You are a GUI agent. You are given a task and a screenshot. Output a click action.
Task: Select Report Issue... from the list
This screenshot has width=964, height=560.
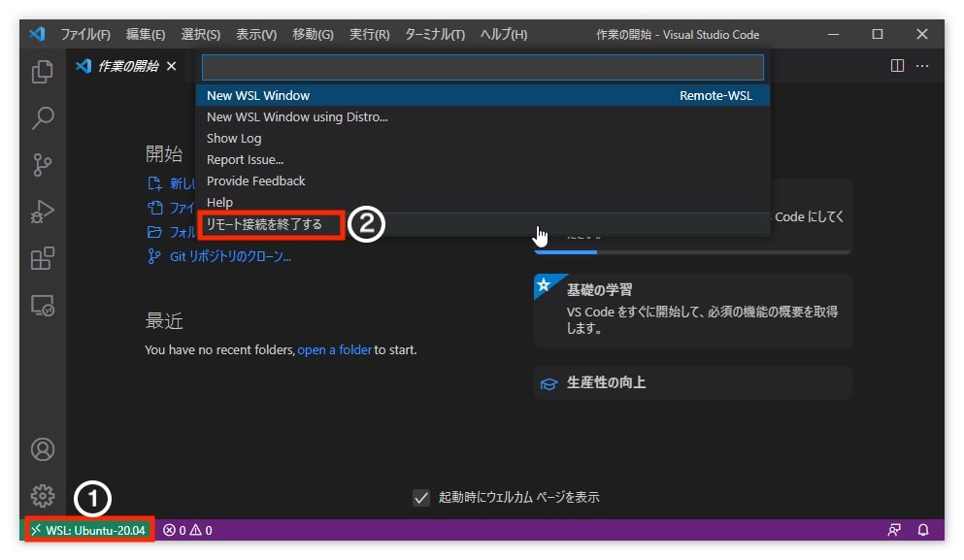pyautogui.click(x=482, y=160)
